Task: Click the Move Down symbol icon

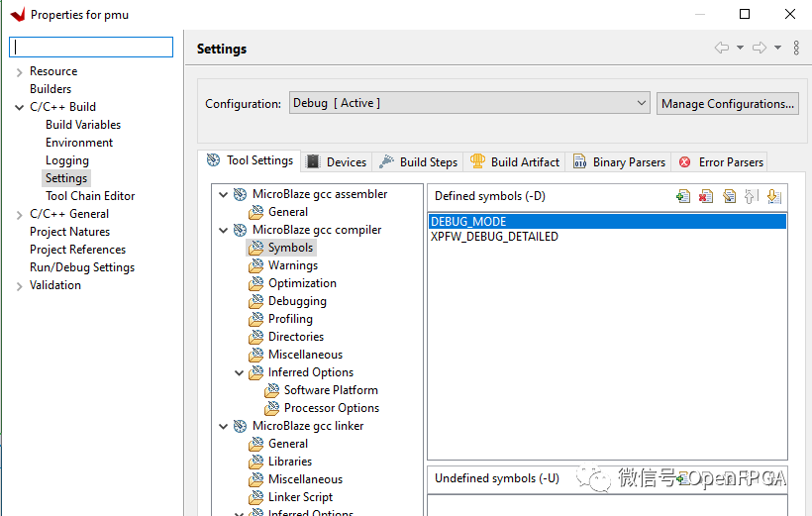Action: pyautogui.click(x=774, y=196)
